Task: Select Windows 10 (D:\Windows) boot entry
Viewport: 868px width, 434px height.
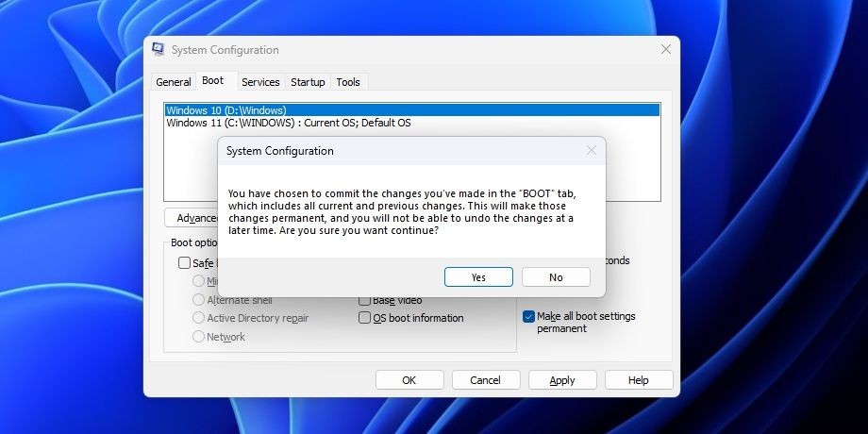Action: (412, 110)
